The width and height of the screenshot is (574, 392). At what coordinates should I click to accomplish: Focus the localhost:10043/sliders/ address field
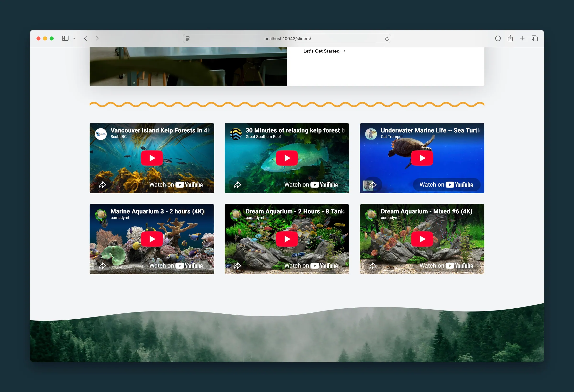(x=287, y=38)
